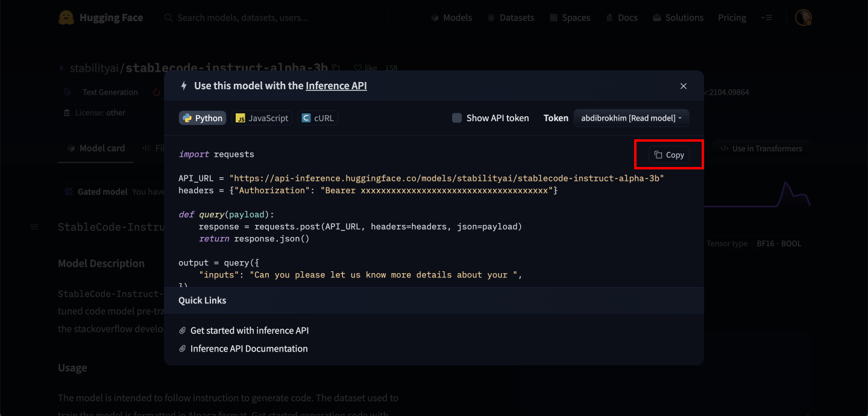Screen dimensions: 868x416
Task: Click the Usage heading on the model card
Action: click(72, 368)
